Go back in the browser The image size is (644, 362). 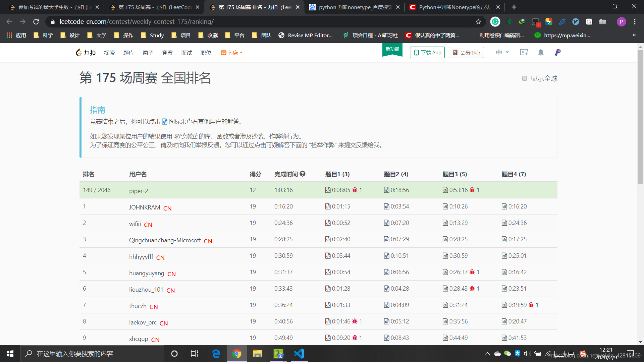tap(9, 22)
